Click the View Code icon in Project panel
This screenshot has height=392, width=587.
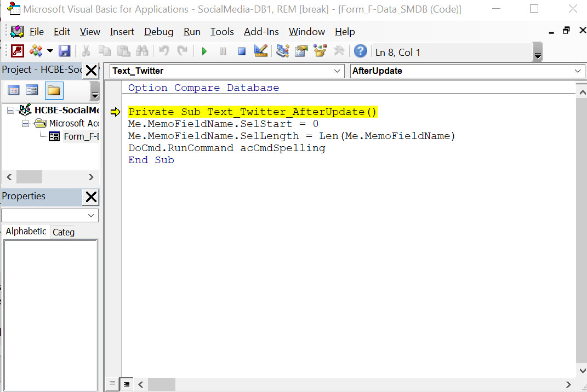14,90
